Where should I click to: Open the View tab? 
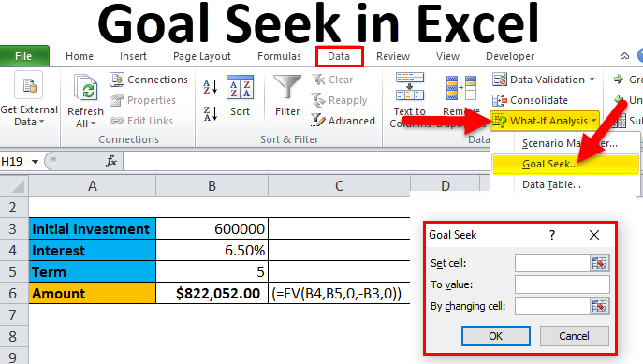[x=447, y=56]
